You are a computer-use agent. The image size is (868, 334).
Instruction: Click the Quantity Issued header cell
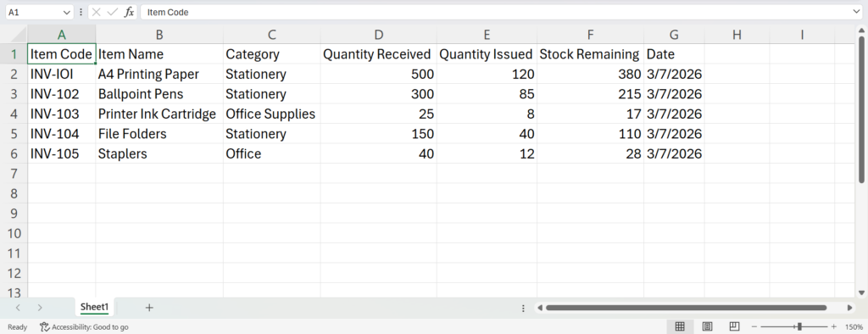point(487,54)
